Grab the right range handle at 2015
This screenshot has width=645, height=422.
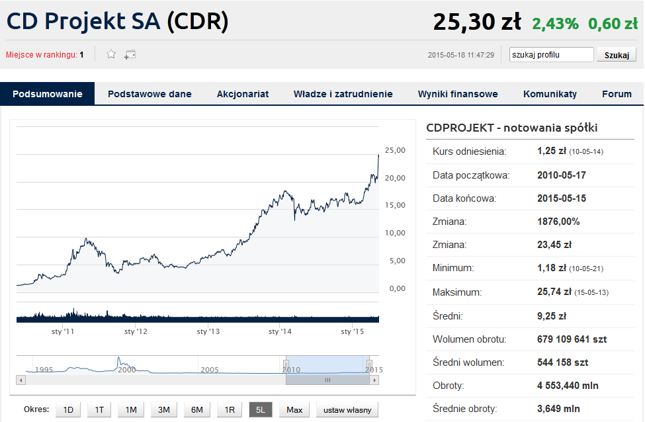pos(369,362)
